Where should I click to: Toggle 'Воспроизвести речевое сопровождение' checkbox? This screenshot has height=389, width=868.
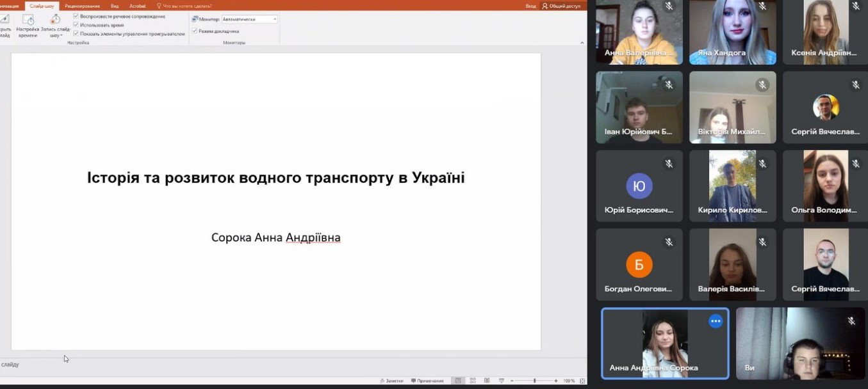tap(76, 16)
